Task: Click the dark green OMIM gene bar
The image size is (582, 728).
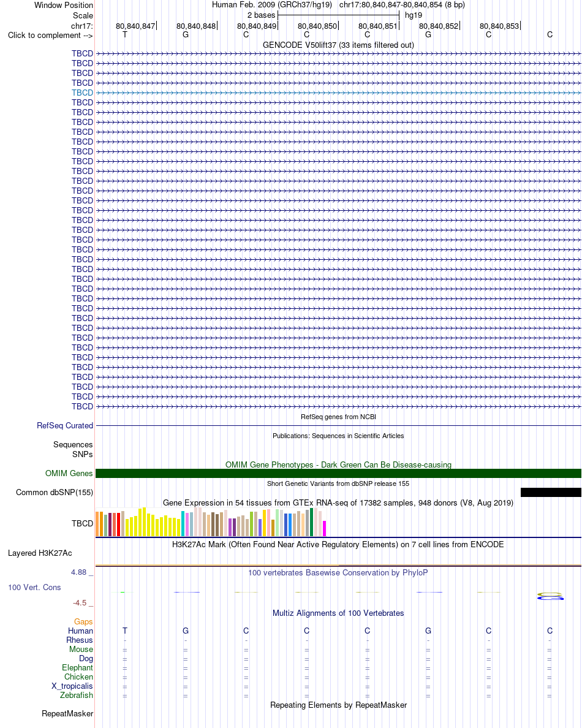Action: [338, 474]
